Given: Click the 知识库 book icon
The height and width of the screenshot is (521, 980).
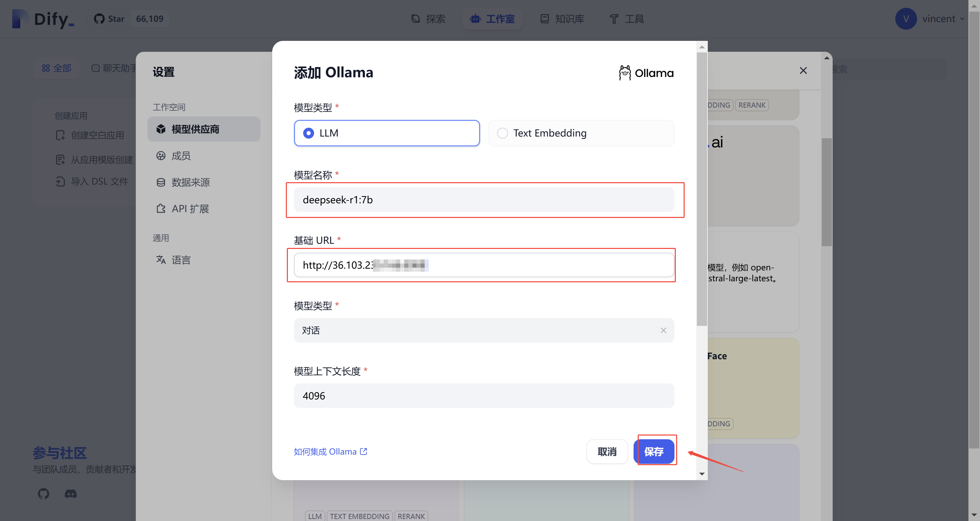Looking at the screenshot, I should [x=544, y=19].
